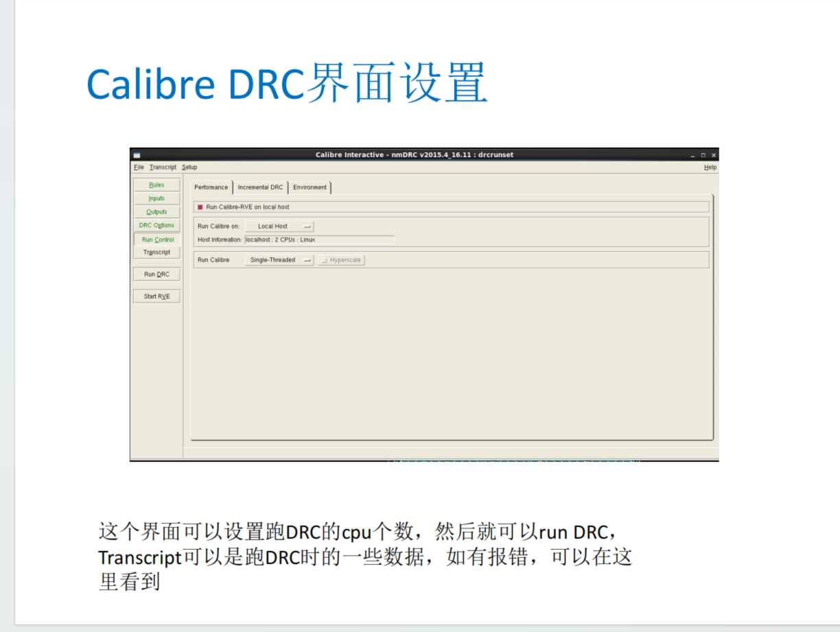Close the Calibre Interactive window
The width and height of the screenshot is (840, 632).
[x=714, y=155]
